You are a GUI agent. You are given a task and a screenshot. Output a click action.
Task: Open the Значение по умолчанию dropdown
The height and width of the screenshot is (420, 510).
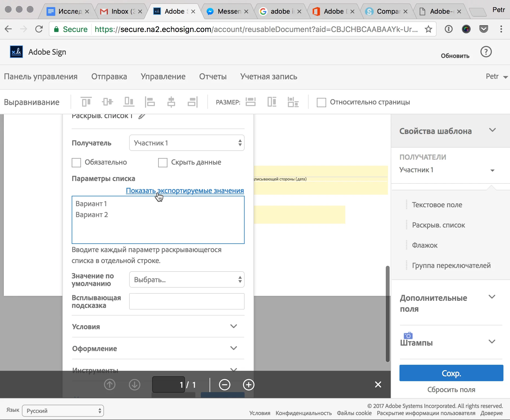pyautogui.click(x=187, y=279)
